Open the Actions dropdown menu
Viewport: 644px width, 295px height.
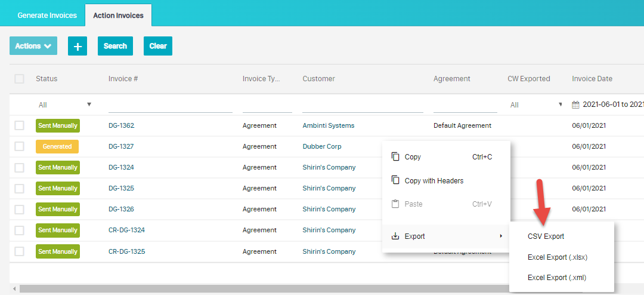coord(33,46)
